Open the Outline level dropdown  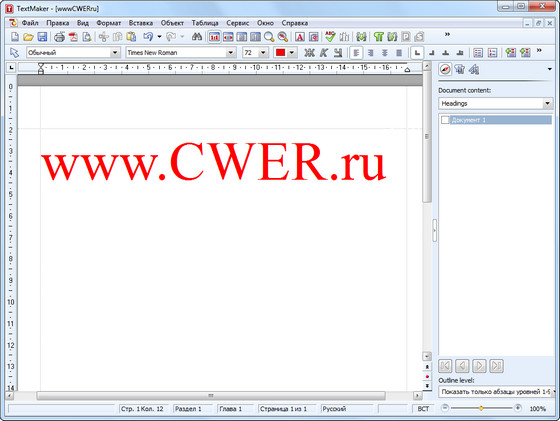(x=497, y=392)
